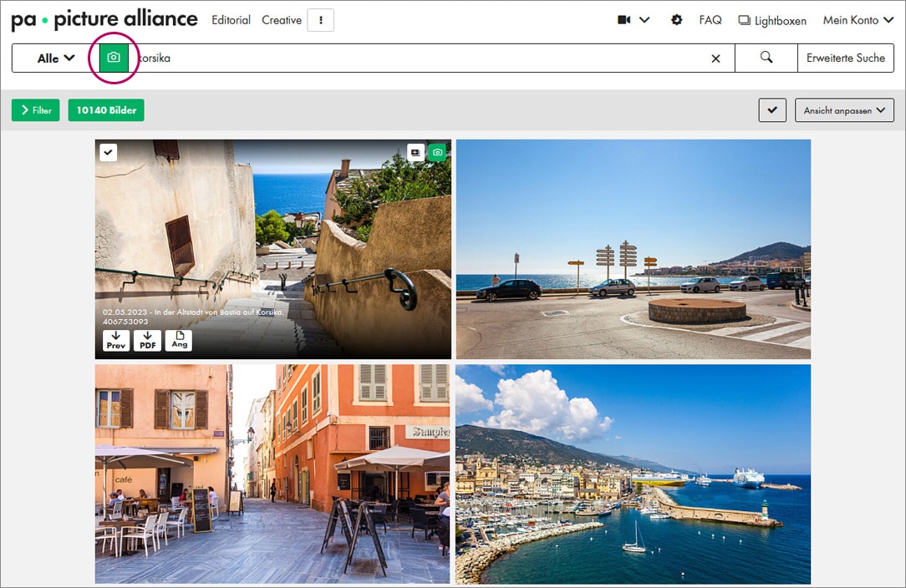Click the magnifying glass search icon
The width and height of the screenshot is (906, 588).
point(766,58)
